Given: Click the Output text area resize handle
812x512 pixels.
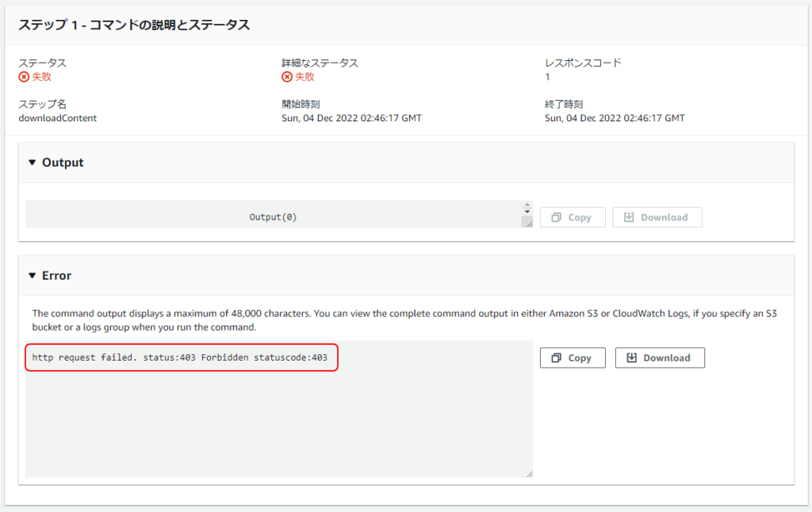Looking at the screenshot, I should point(528,224).
